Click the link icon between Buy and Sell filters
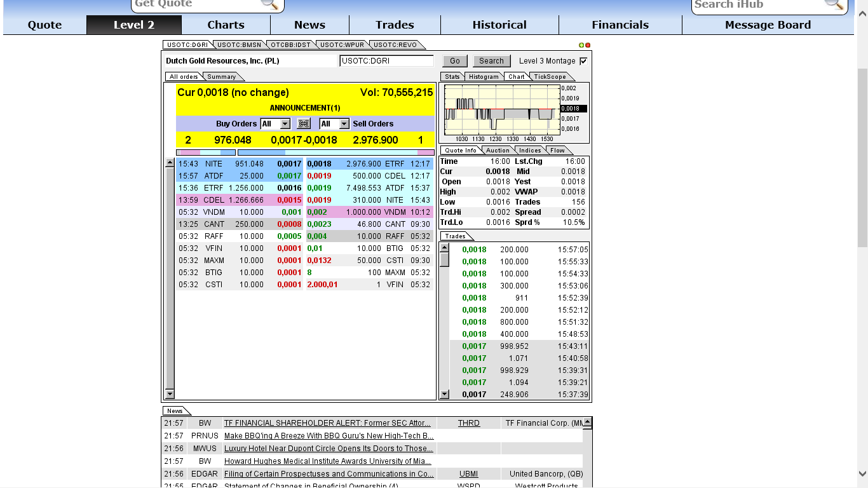 click(x=303, y=123)
